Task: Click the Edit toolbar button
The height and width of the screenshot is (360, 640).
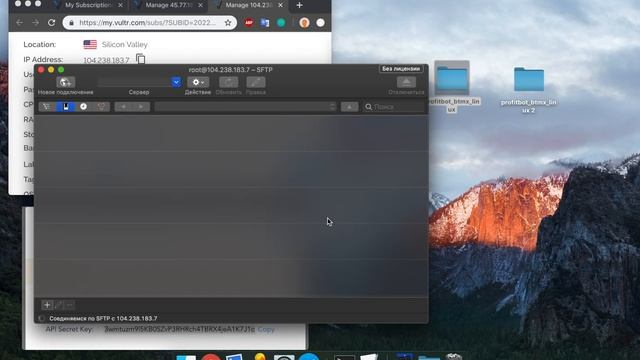Action: point(256,82)
